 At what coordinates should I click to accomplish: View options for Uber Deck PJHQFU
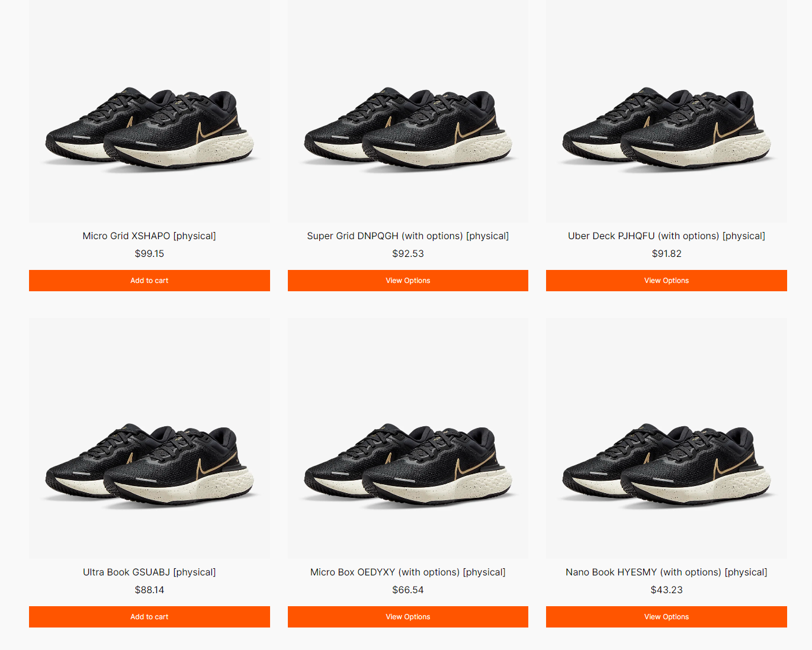point(666,281)
